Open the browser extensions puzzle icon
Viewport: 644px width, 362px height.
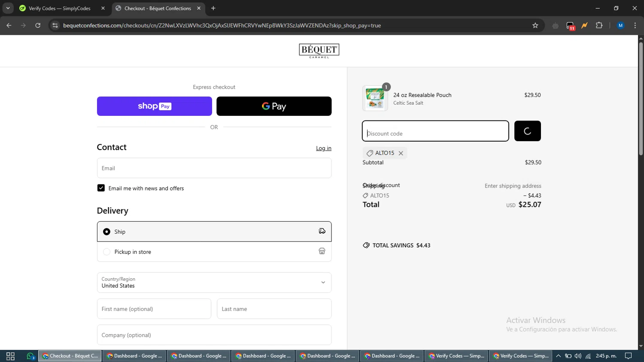599,25
